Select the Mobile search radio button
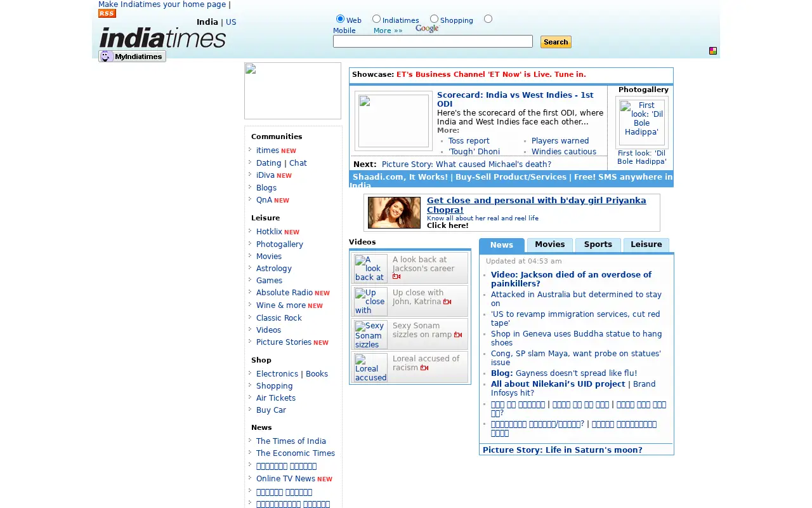Image resolution: width=812 pixels, height=508 pixels. click(x=488, y=19)
